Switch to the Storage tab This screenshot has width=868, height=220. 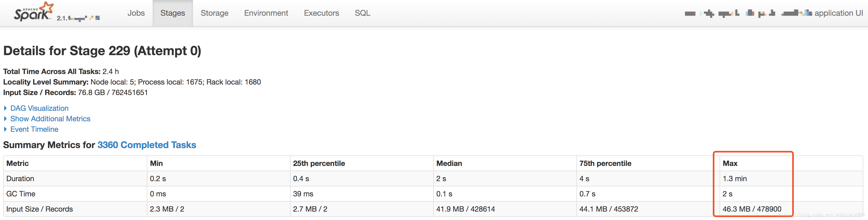(x=214, y=13)
